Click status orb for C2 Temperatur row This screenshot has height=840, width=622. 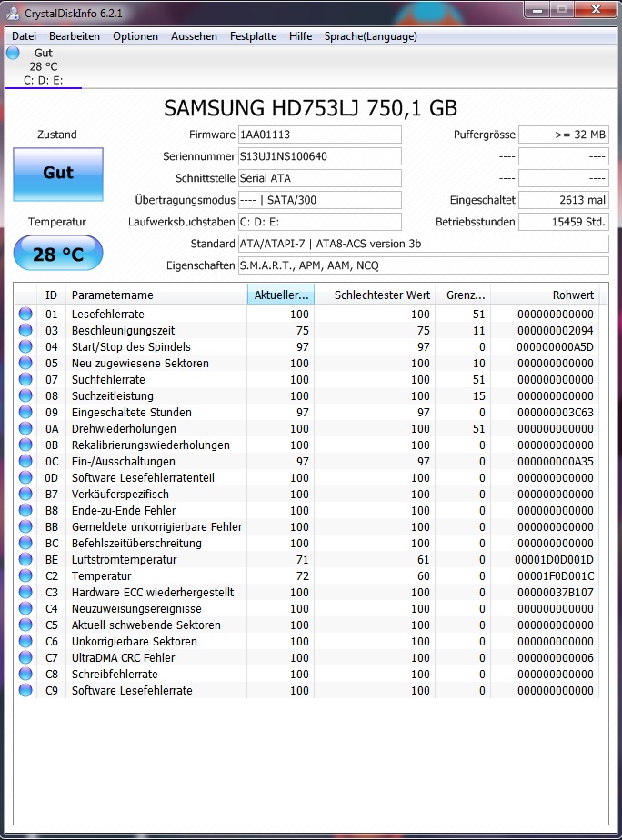pos(25,575)
